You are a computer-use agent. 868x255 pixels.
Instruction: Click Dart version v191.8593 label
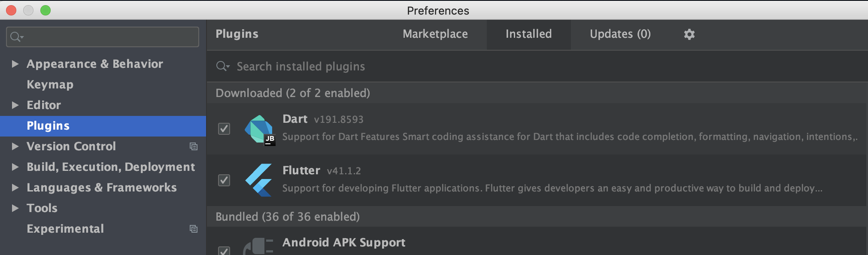click(x=339, y=119)
